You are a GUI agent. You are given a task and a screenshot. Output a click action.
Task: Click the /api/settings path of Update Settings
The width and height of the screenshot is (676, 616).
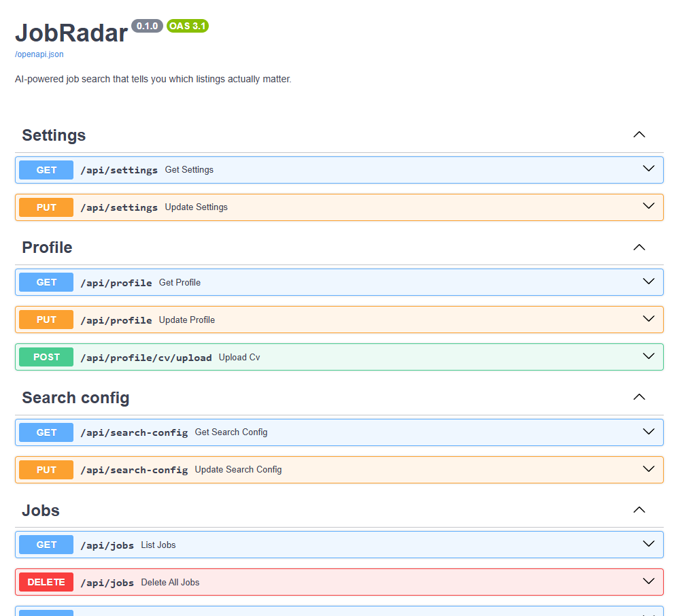click(119, 208)
